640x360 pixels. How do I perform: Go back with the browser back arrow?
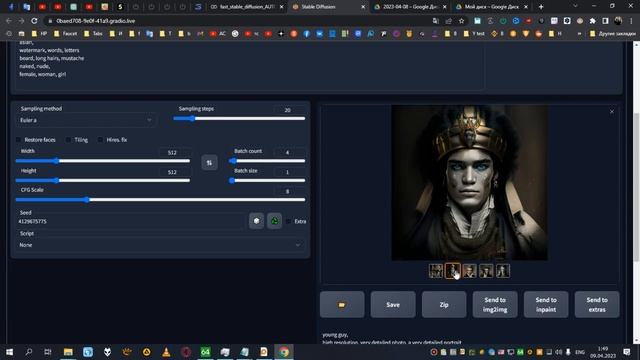pyautogui.click(x=9, y=21)
